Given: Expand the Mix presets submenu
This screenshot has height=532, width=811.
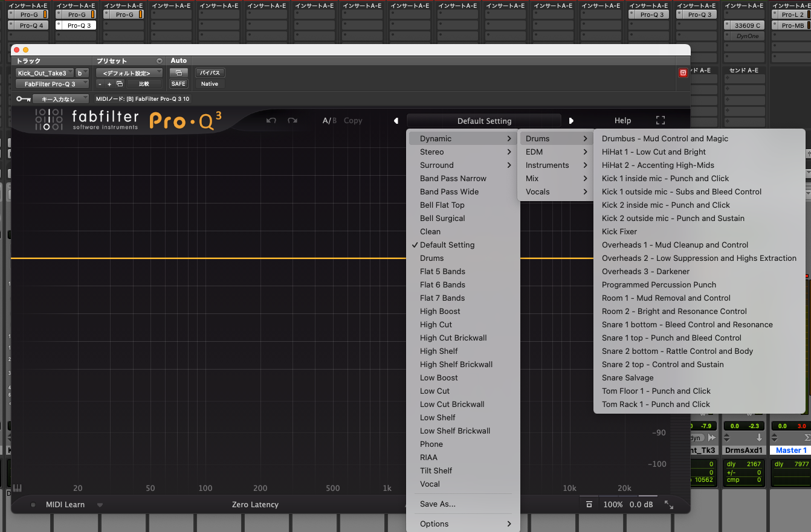Looking at the screenshot, I should pos(555,179).
